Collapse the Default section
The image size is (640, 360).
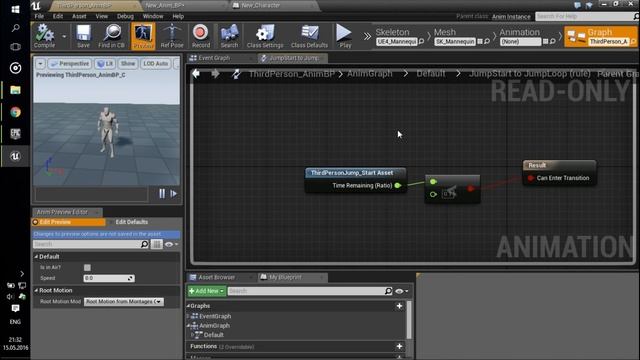coord(36,257)
